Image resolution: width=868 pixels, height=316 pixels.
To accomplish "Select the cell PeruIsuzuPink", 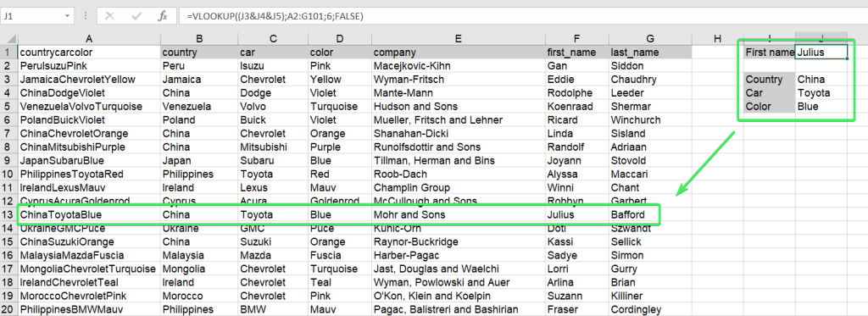I will tap(89, 66).
